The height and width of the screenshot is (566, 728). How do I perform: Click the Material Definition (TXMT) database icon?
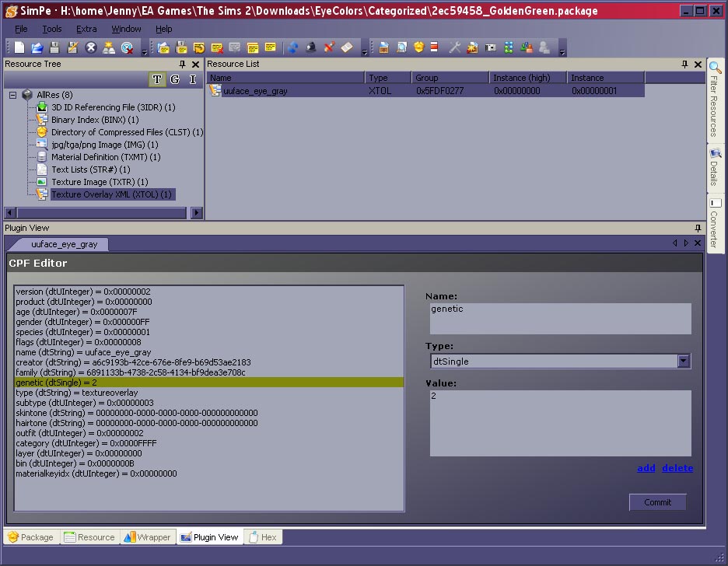(42, 157)
